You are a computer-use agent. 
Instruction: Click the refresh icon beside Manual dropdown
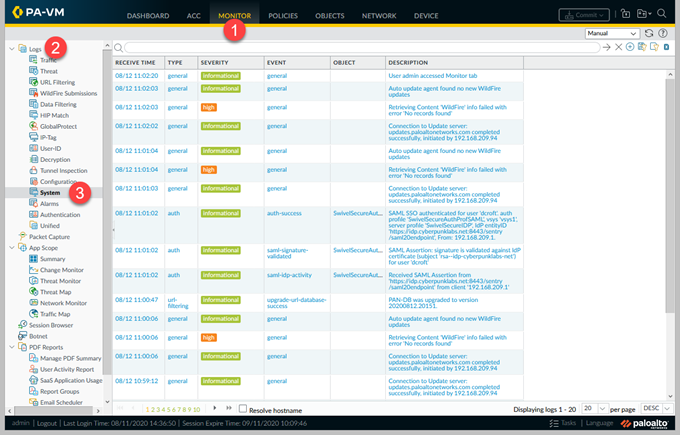click(x=649, y=33)
